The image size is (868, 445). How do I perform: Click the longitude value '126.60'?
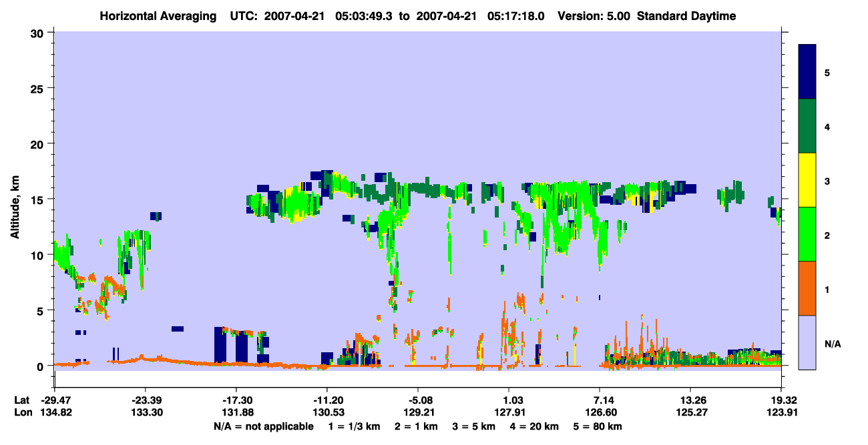coord(600,412)
